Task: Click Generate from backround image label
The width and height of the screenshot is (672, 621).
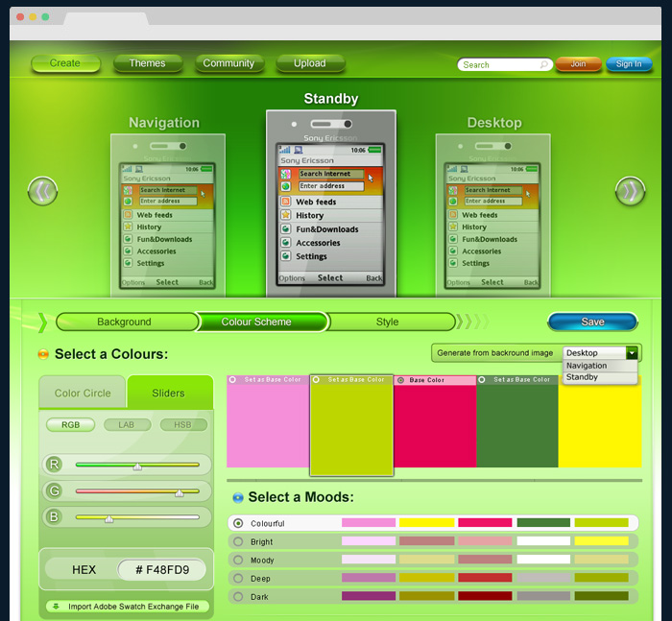Action: [495, 353]
